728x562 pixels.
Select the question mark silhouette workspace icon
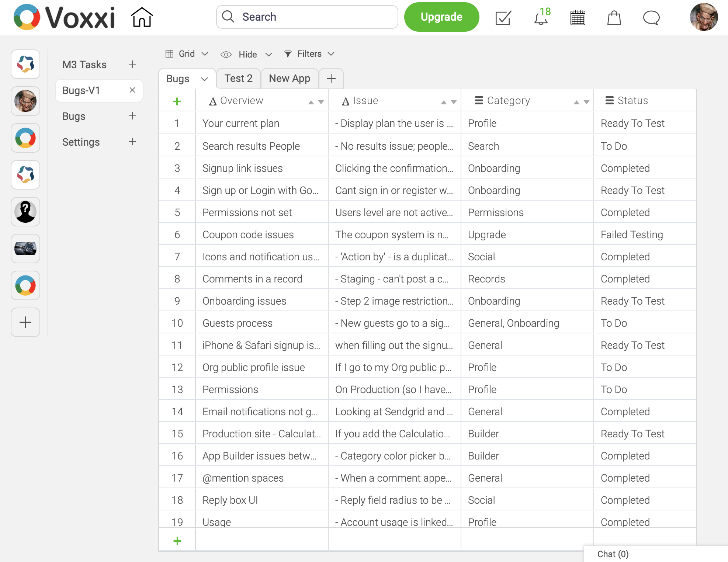click(x=25, y=212)
